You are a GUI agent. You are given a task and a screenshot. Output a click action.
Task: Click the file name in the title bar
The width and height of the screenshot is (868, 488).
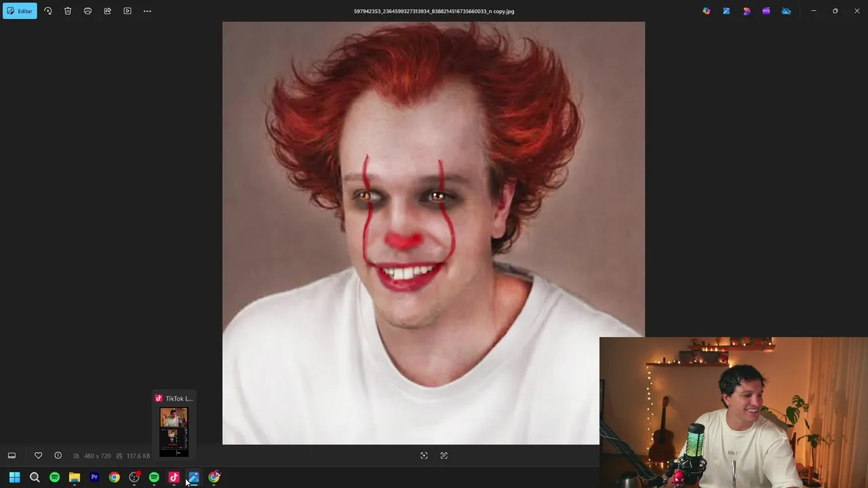point(434,11)
